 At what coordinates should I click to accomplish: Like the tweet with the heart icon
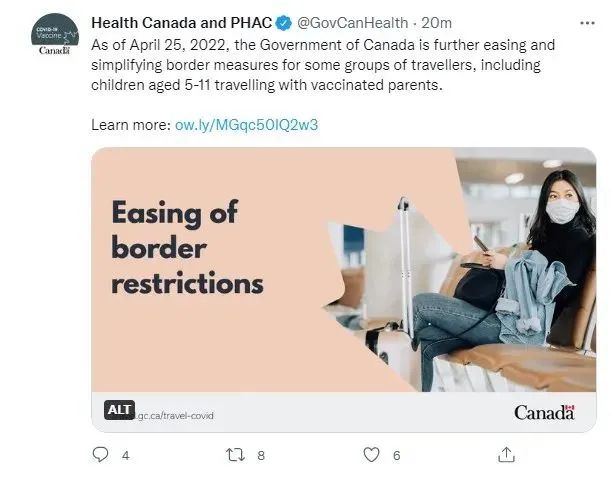tap(371, 455)
